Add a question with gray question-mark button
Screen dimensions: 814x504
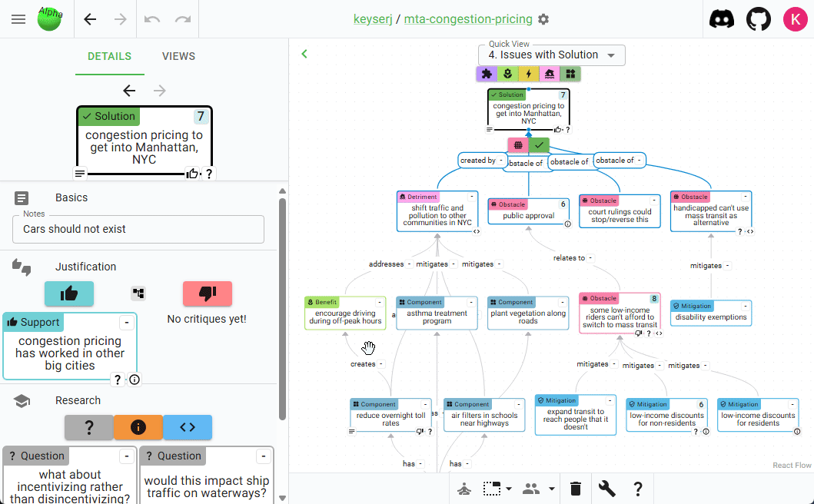[88, 427]
